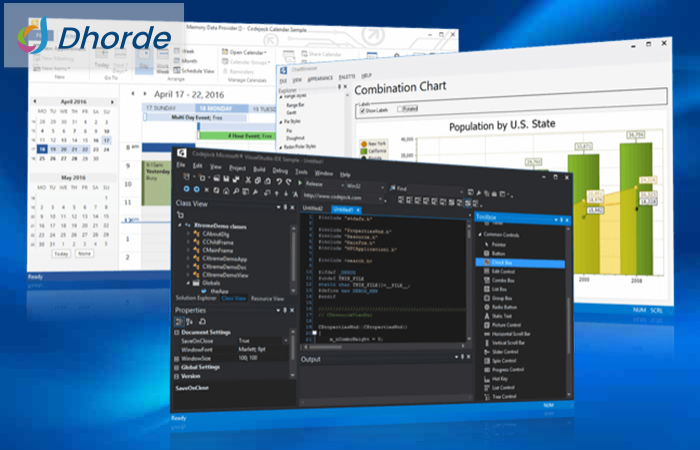Switch to the Untitled2 document tab

312,208
